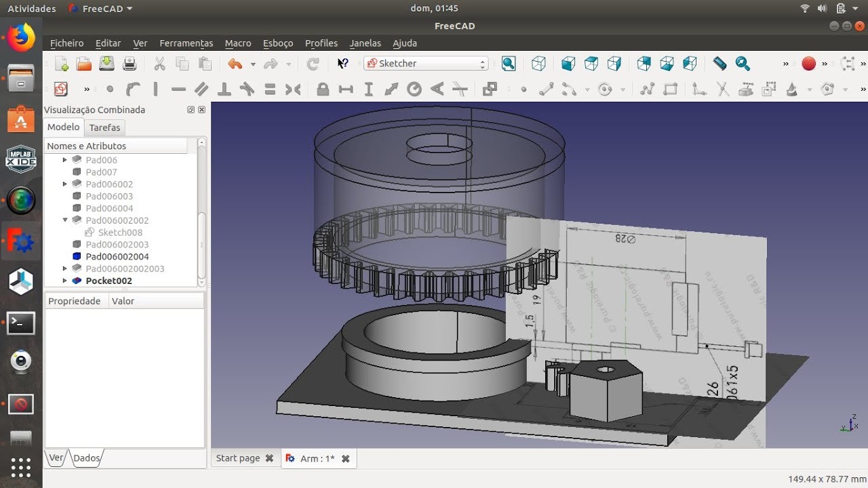Screen dimensions: 868x488
Task: Show applications grid in dock
Action: (x=21, y=468)
